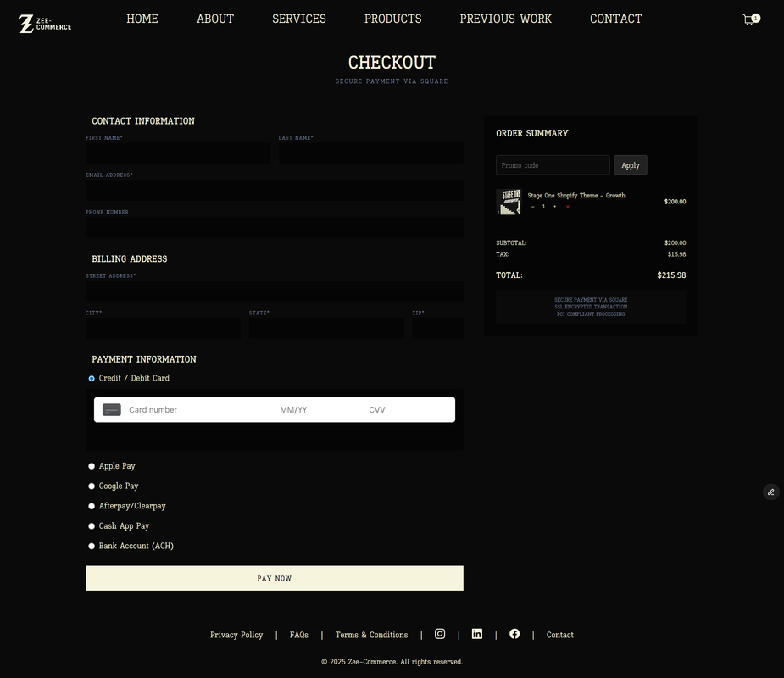Open CONTACT in top navigation

pyautogui.click(x=616, y=19)
